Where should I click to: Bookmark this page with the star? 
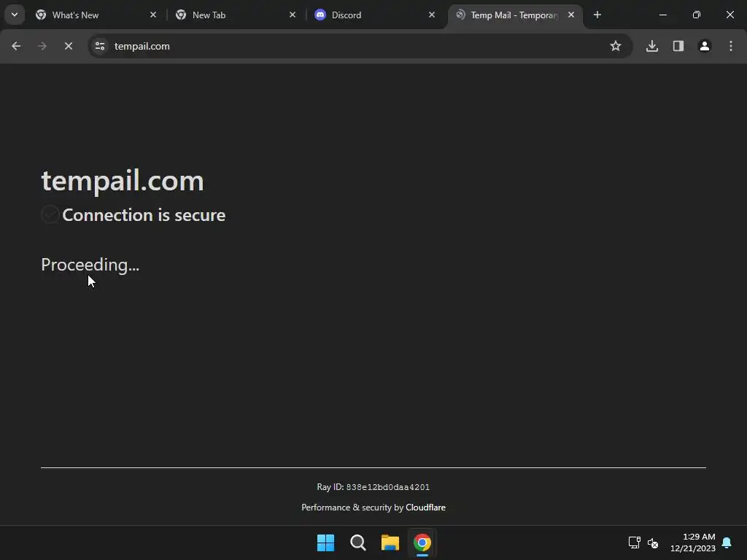coord(616,46)
